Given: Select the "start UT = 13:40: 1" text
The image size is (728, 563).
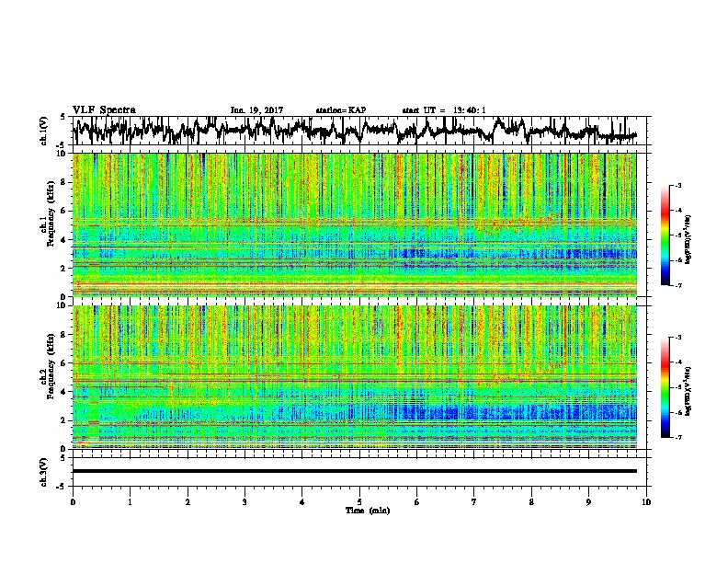Looking at the screenshot, I should pyautogui.click(x=444, y=110).
